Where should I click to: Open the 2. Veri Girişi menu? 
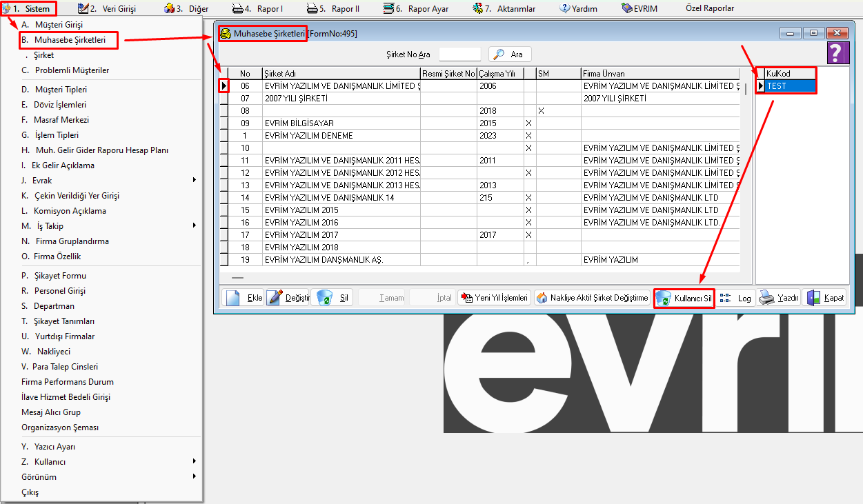coord(107,9)
